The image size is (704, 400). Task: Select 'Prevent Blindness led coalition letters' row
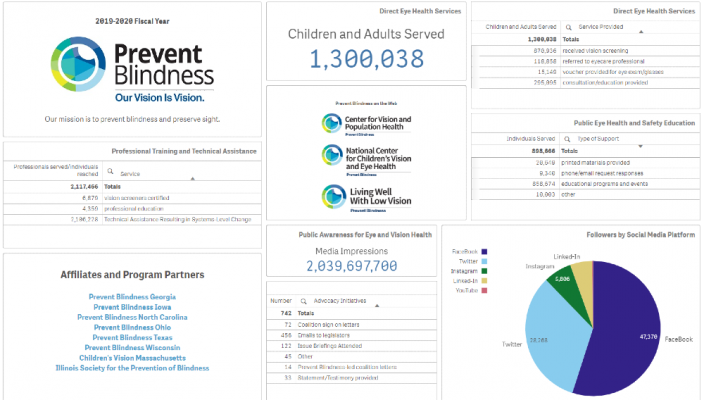pos(352,367)
